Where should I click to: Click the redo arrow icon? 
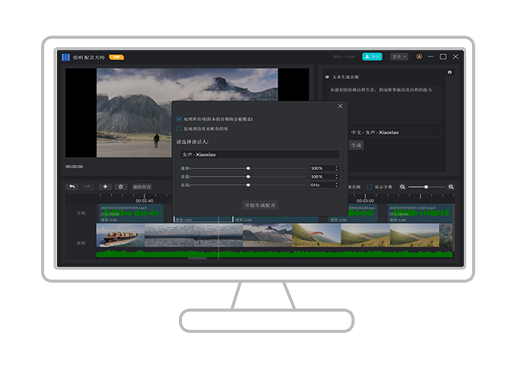point(87,187)
